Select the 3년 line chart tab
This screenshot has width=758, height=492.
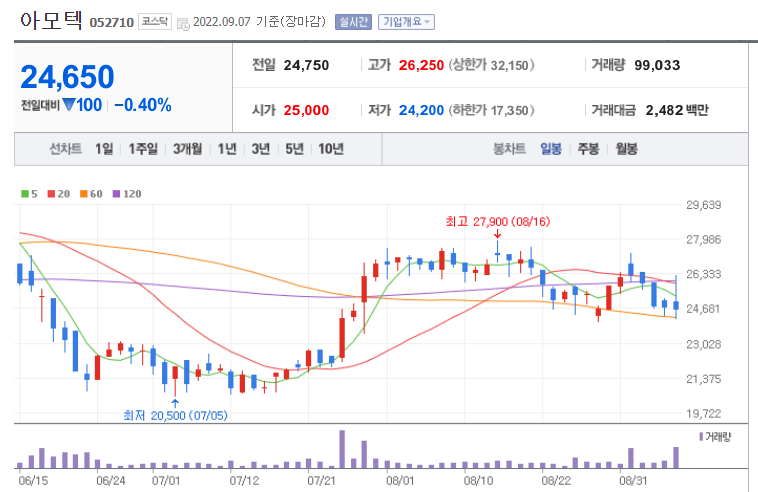[261, 149]
